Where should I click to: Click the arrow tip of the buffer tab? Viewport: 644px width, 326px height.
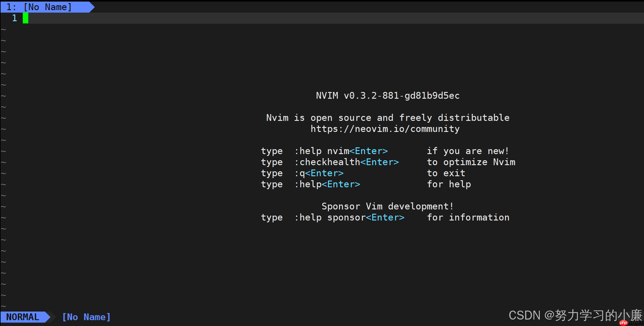click(92, 7)
